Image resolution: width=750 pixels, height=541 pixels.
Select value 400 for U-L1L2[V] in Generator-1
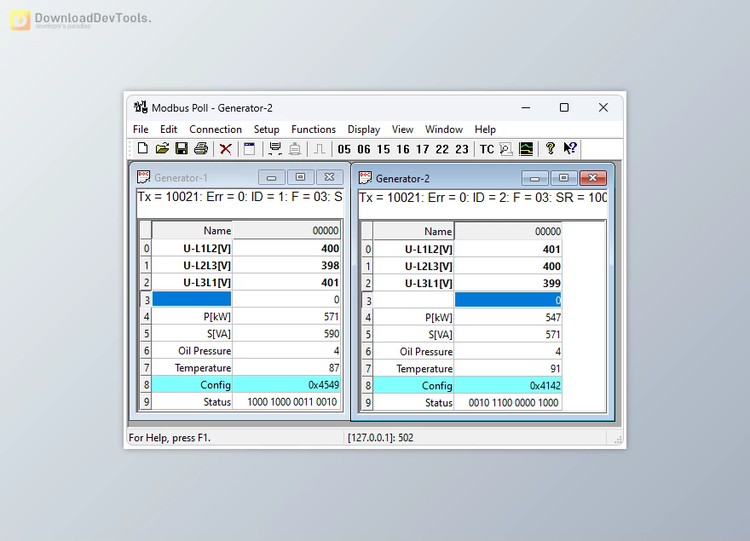coord(286,248)
